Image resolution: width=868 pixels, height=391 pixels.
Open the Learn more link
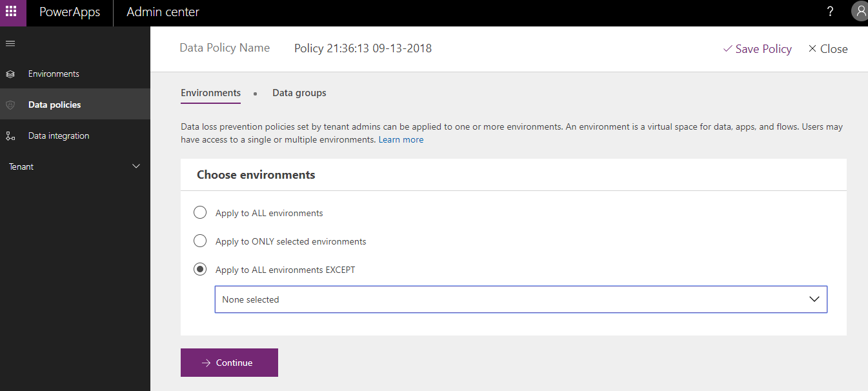point(401,139)
